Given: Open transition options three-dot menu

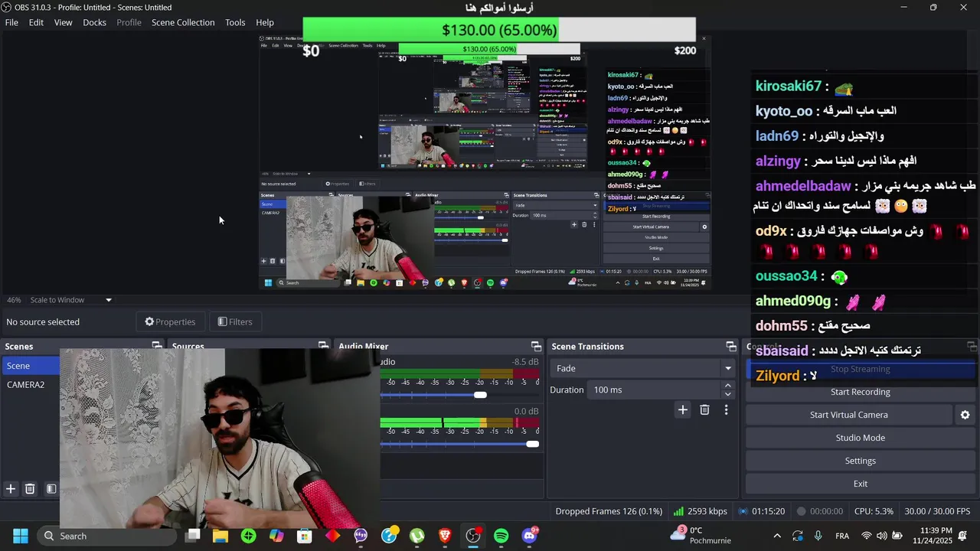Looking at the screenshot, I should click(726, 409).
